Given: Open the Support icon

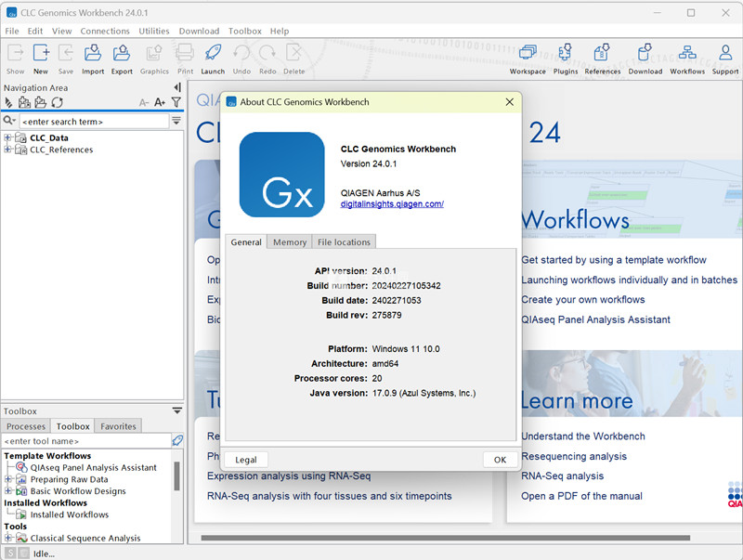Looking at the screenshot, I should 725,59.
